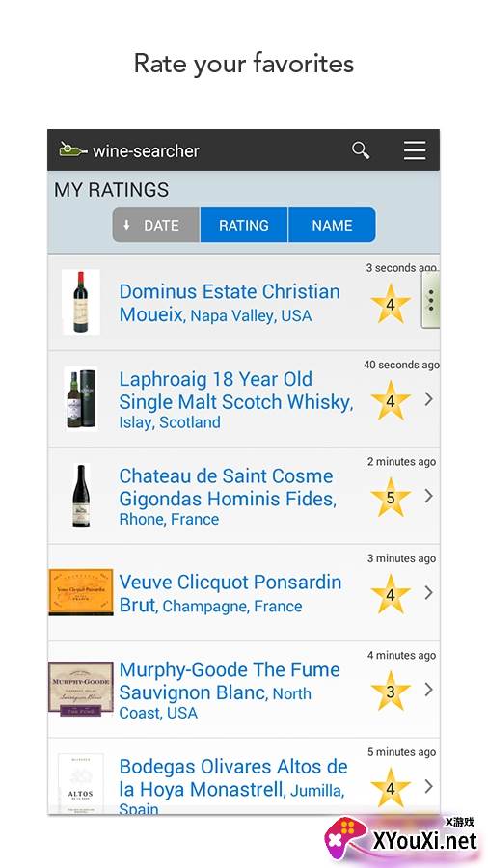Open the three-dot options handle
Image resolution: width=488 pixels, height=868 pixels.
(430, 300)
